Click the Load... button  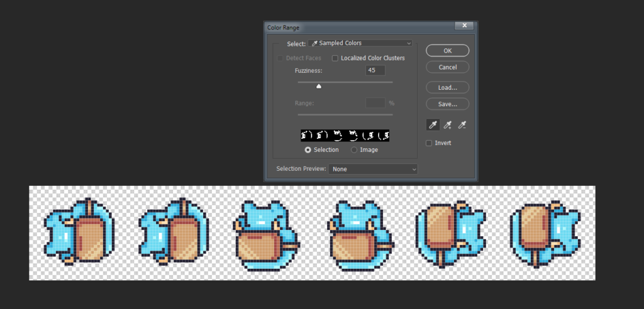coord(448,87)
